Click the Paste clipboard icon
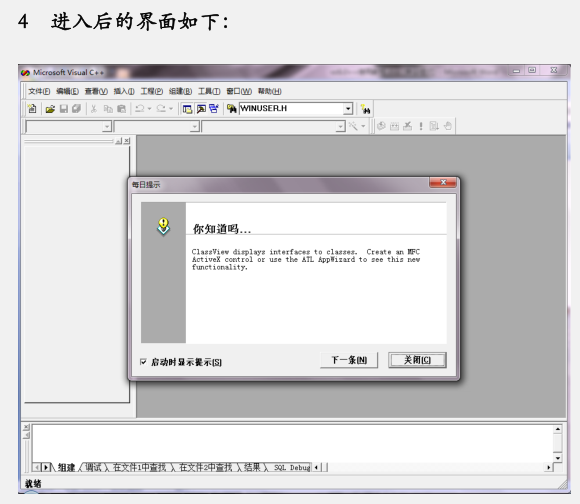This screenshot has width=580, height=504. click(121, 109)
